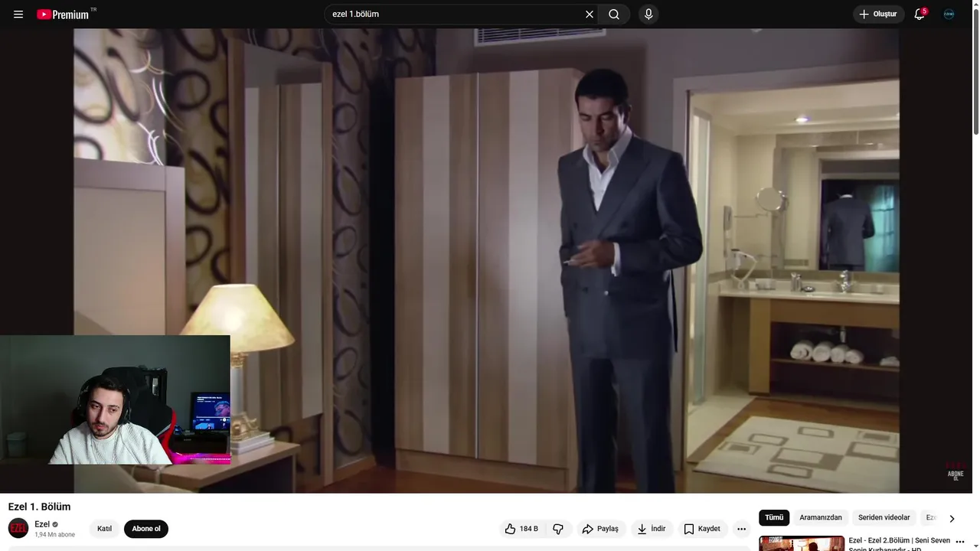Open Ezel 2.Bölüm suggested video title
Viewport: 980px width, 551px height.
click(900, 544)
